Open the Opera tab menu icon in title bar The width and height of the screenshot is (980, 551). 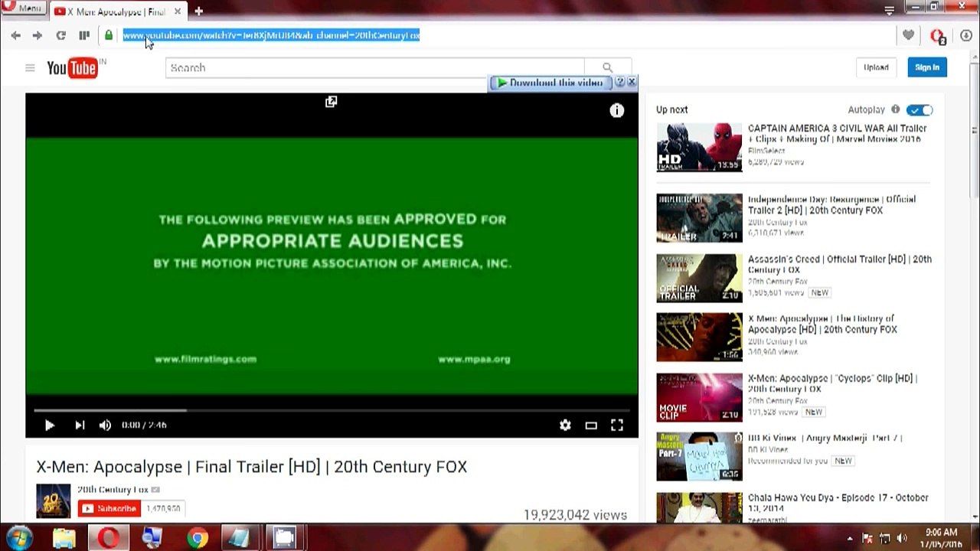[889, 10]
